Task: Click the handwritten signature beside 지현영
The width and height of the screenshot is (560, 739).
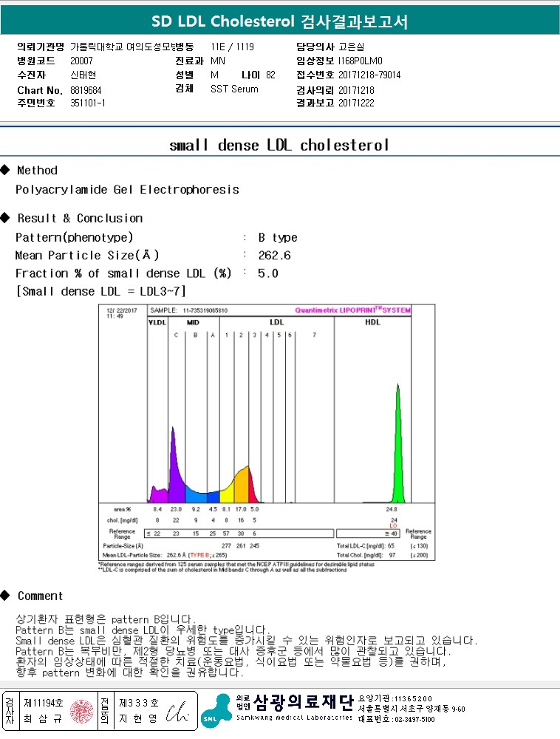Action: coord(178,712)
